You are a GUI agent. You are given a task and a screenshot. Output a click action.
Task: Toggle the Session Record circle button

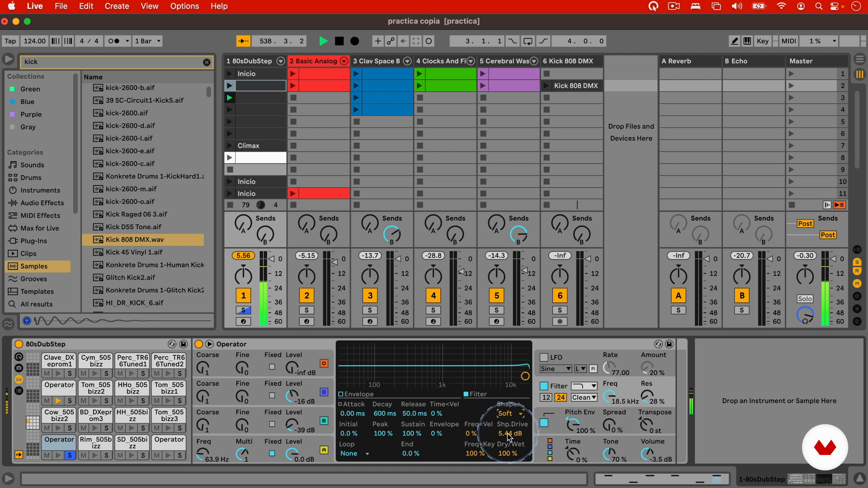[429, 41]
